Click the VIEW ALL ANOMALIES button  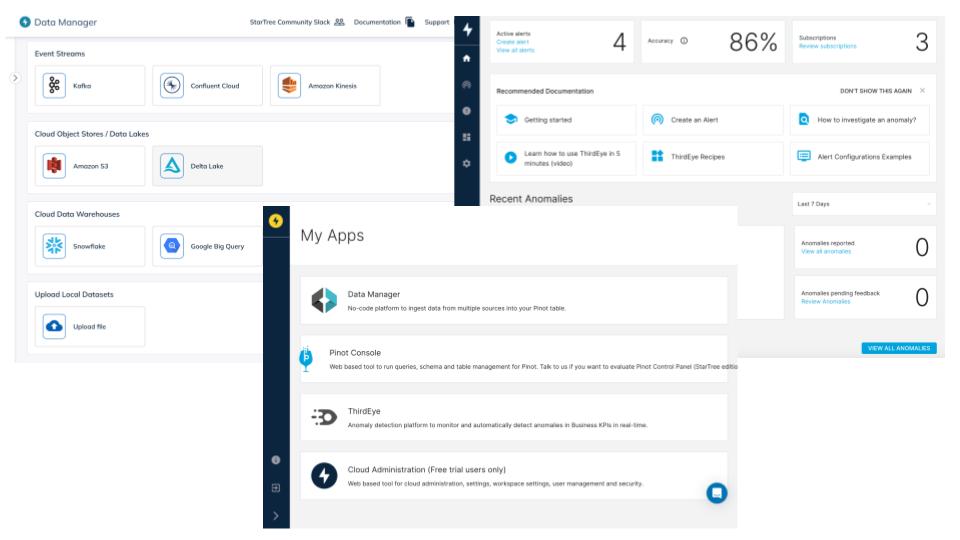click(899, 348)
